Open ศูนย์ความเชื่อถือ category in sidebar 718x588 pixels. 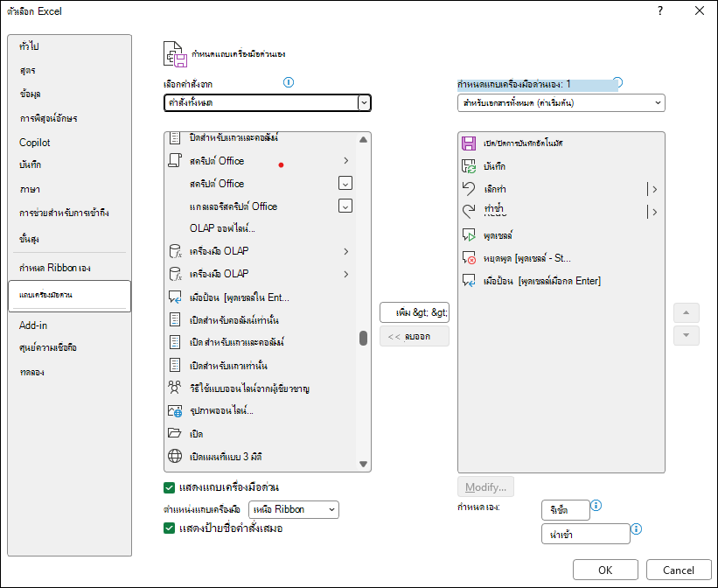[70, 348]
